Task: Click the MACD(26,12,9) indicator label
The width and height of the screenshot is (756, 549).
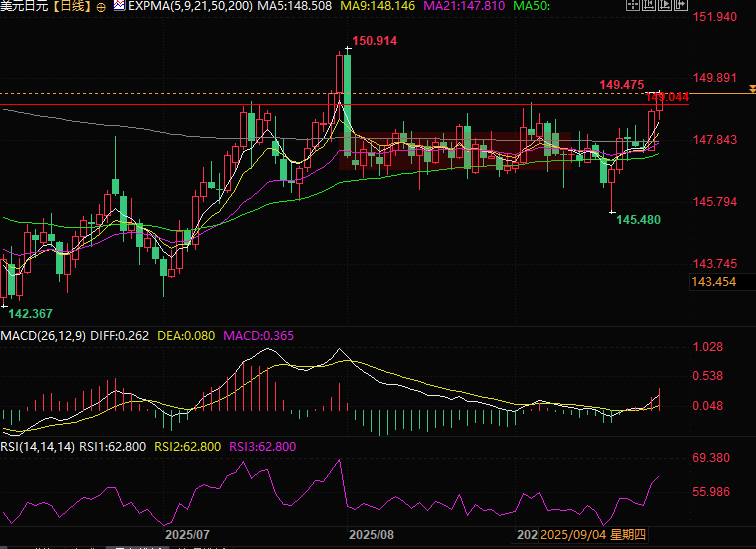Action: pos(43,335)
